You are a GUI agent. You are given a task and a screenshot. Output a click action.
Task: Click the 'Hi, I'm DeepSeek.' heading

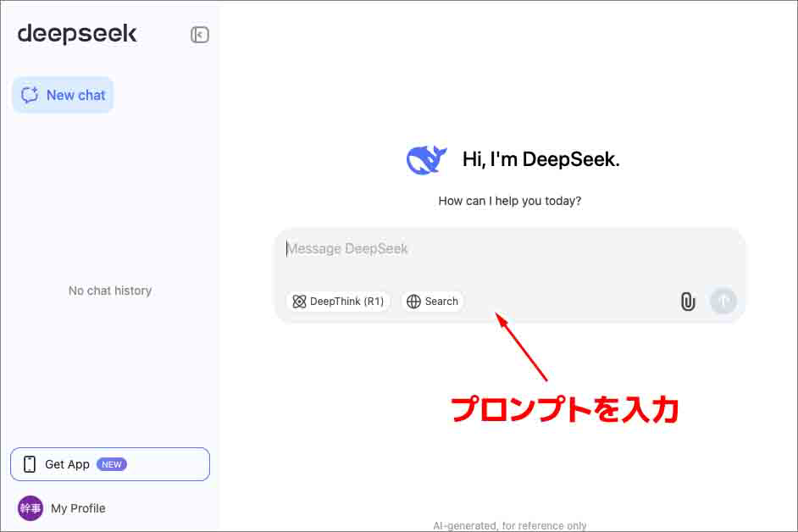click(540, 159)
